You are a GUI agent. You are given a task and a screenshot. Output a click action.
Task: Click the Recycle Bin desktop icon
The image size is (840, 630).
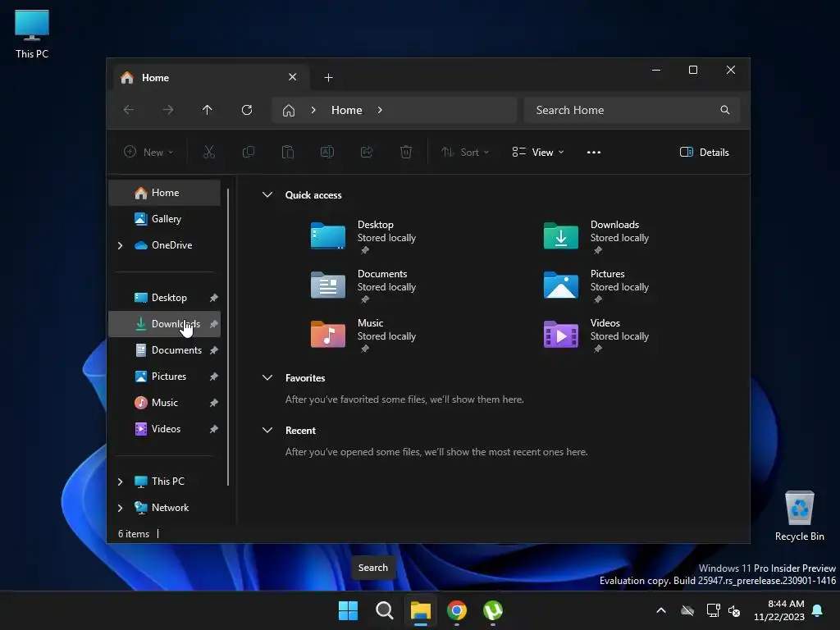(x=799, y=516)
